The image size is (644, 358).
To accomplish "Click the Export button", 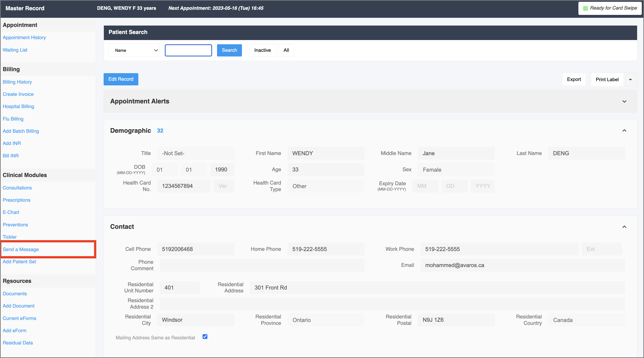I will pos(574,79).
